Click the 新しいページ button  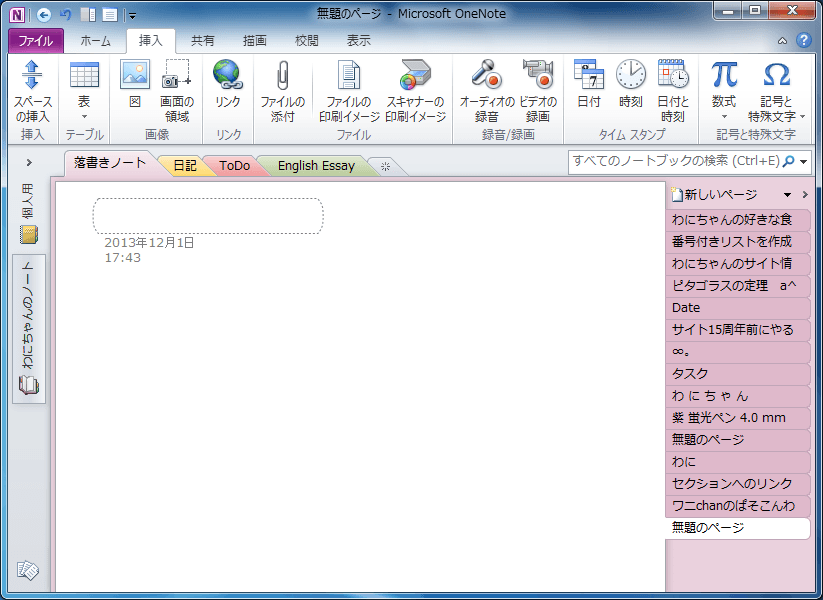(x=715, y=195)
